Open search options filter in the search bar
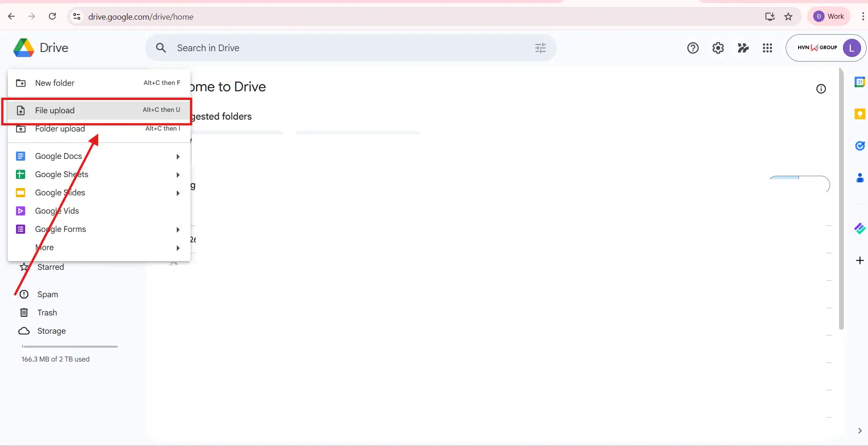868x446 pixels. [540, 47]
